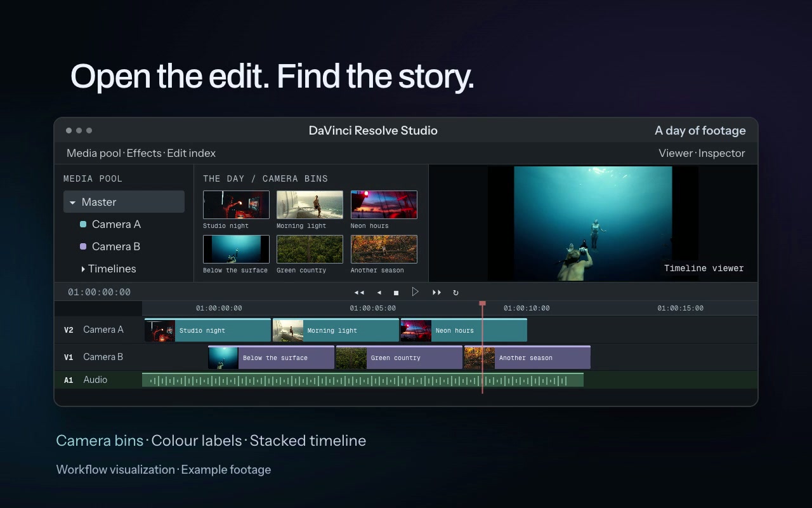The image size is (812, 508).
Task: Click ruler at 01:00:15:00 mark
Action: [680, 308]
